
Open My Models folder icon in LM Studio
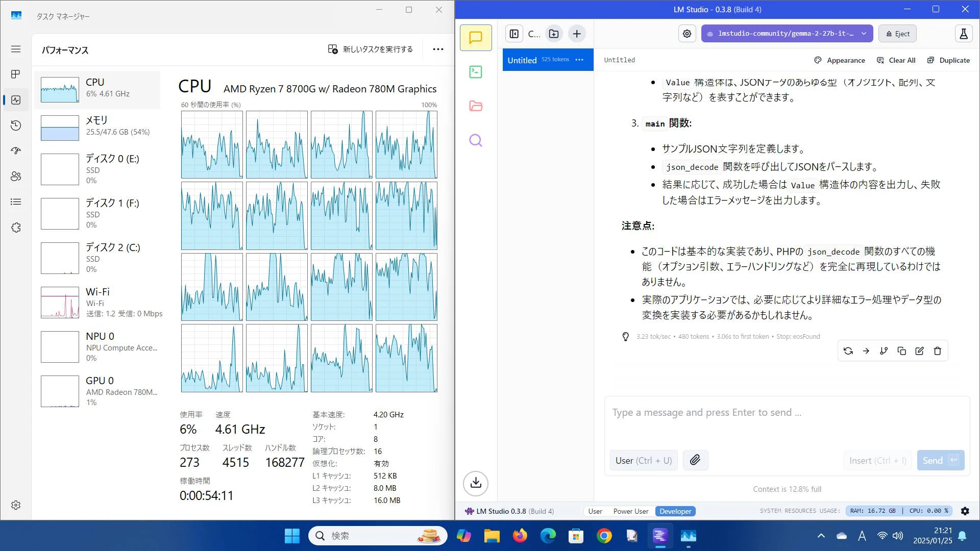point(476,106)
